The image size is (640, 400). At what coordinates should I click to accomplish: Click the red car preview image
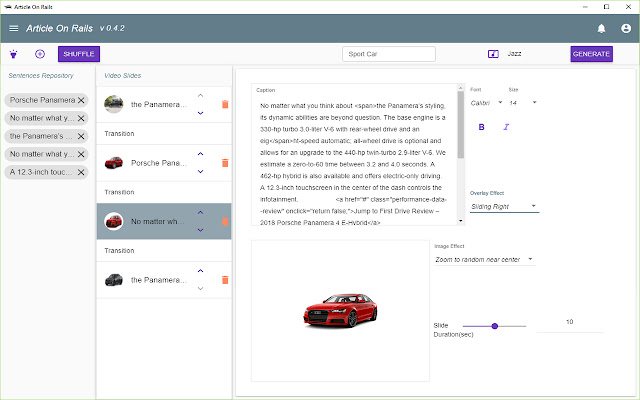tap(340, 310)
